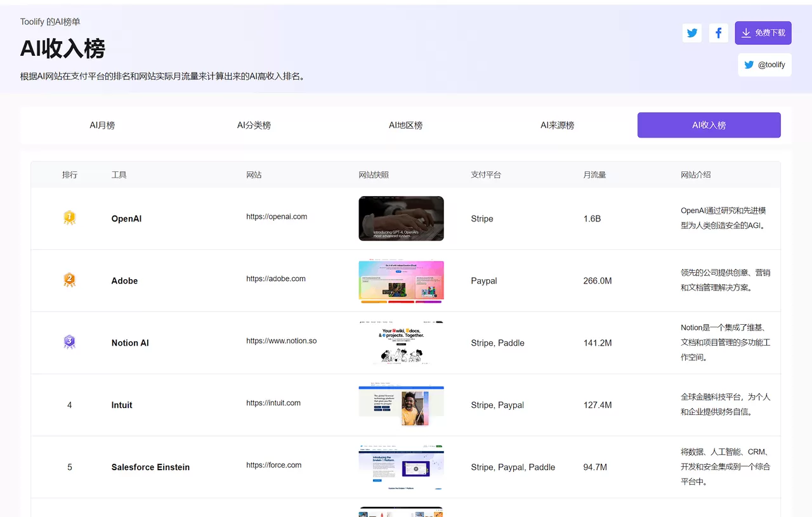Open the AI来源榜 tab

557,125
